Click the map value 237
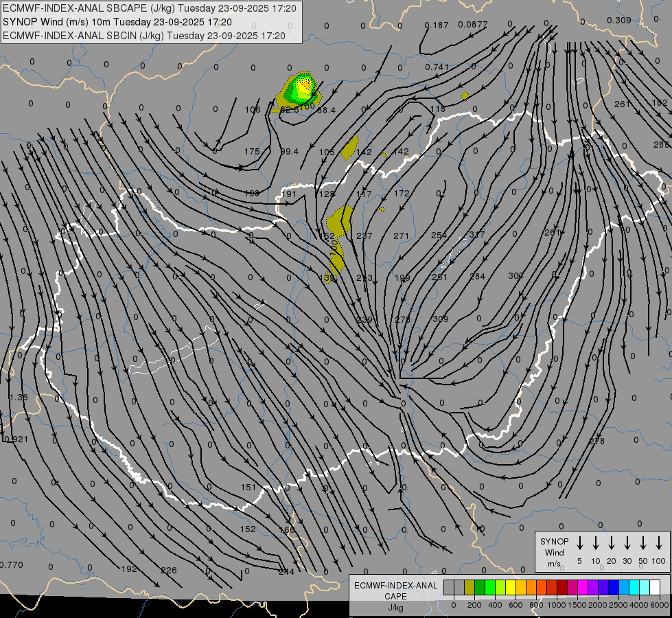The image size is (672, 618). [364, 236]
